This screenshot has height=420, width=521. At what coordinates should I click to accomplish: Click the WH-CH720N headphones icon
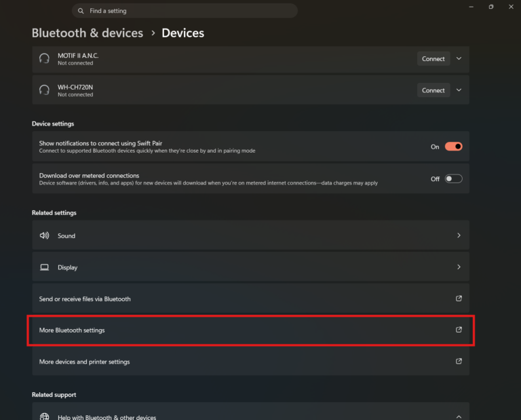coord(44,90)
